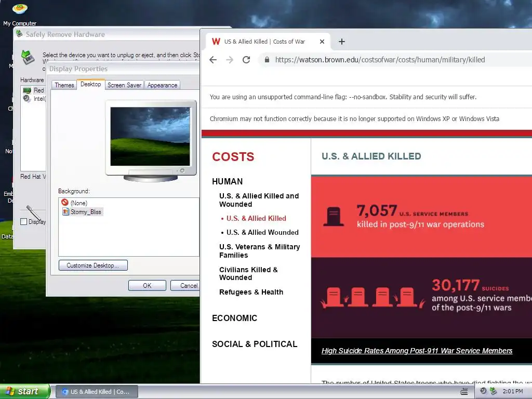532x399 pixels.
Task: Open U.S. & Allied Wounded link
Action: (262, 232)
